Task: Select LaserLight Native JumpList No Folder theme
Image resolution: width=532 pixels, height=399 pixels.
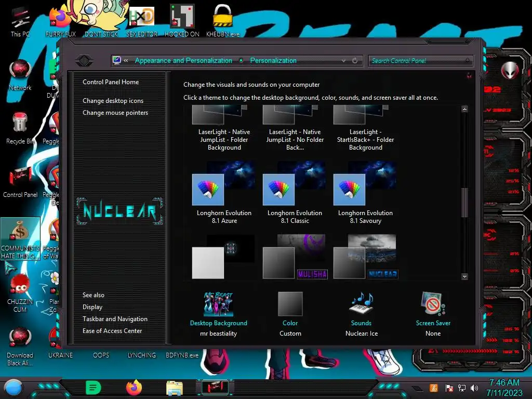Action: coord(295,128)
